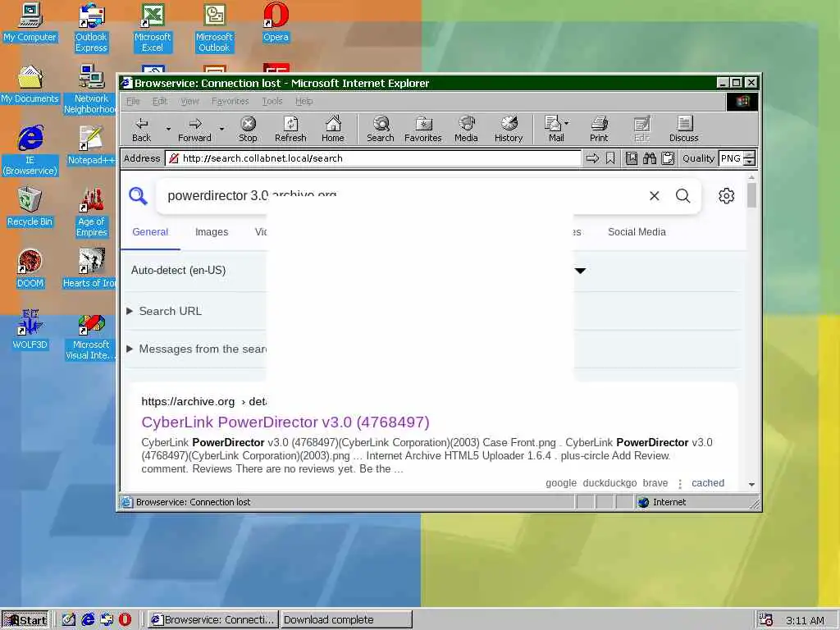This screenshot has height=630, width=840.
Task: Open the google engine link
Action: [561, 482]
